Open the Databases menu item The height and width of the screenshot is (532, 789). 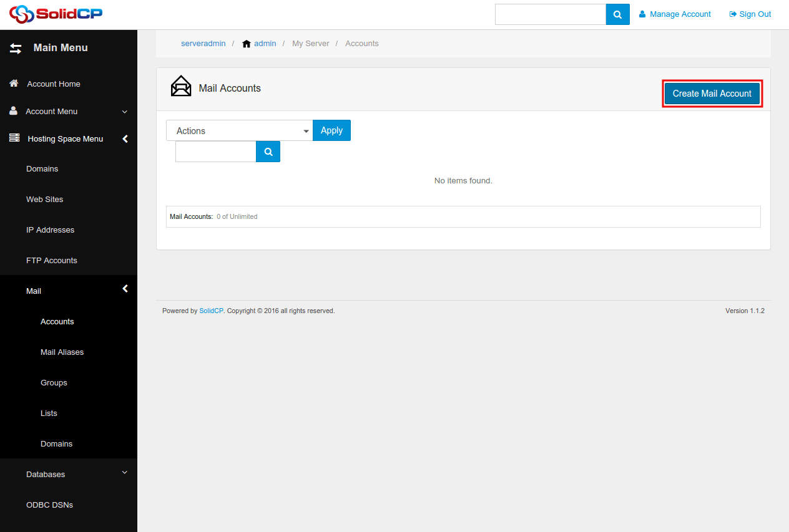coord(46,475)
